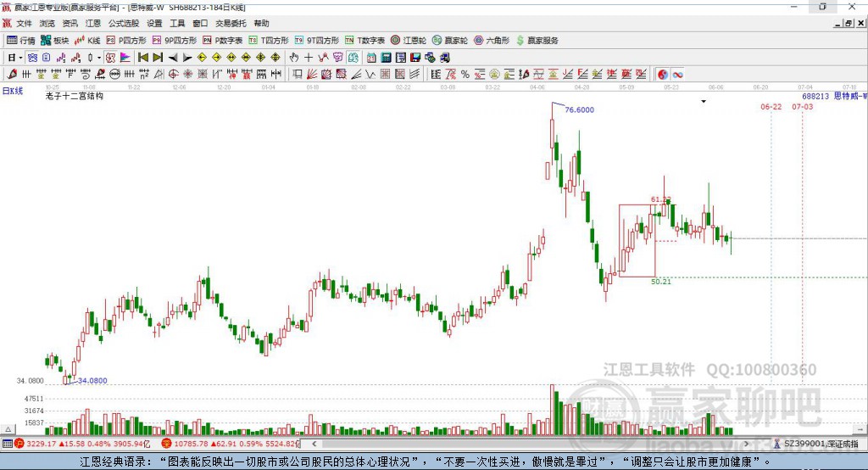Open the calendar icon showing 21
868x470 pixels.
(x=371, y=58)
